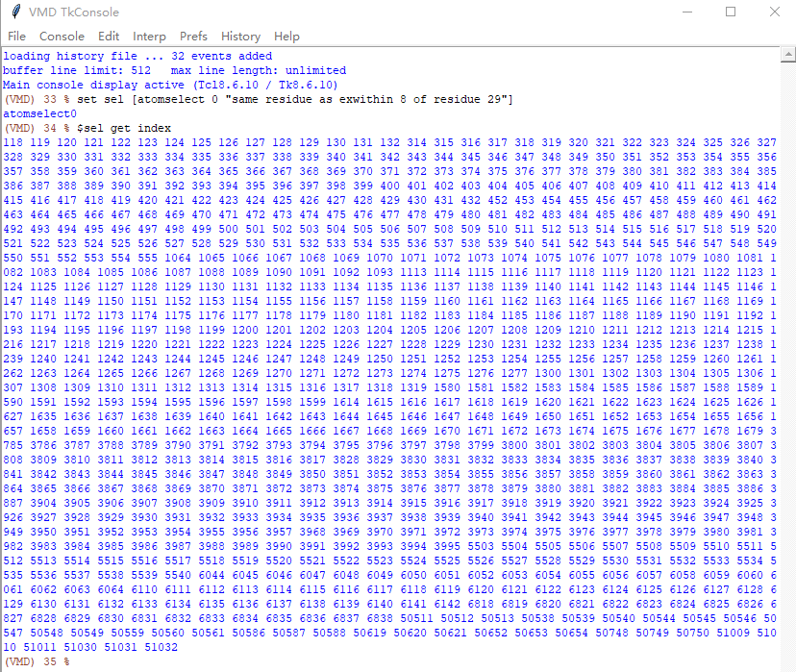Viewport: 796px width, 672px height.
Task: Open the Prefs menu
Action: click(193, 37)
